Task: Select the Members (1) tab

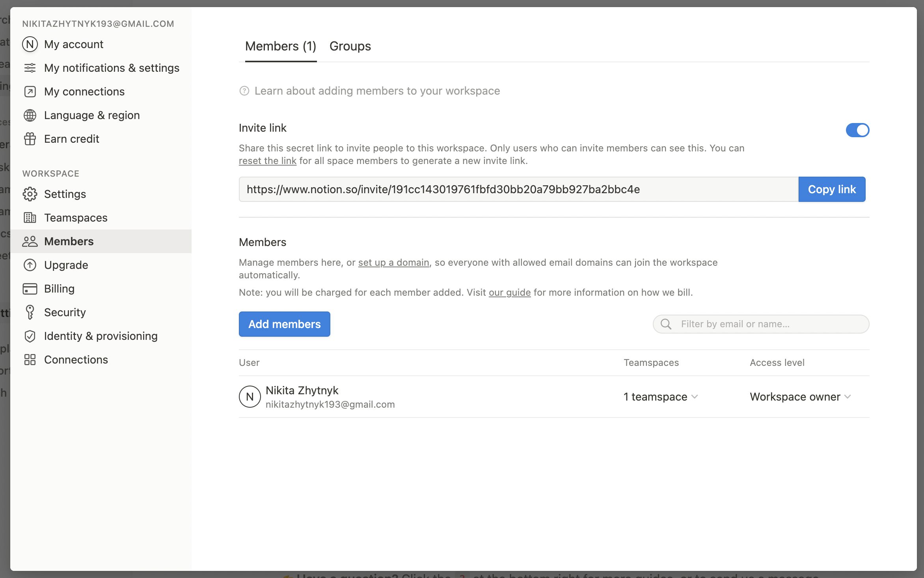Action: tap(281, 46)
